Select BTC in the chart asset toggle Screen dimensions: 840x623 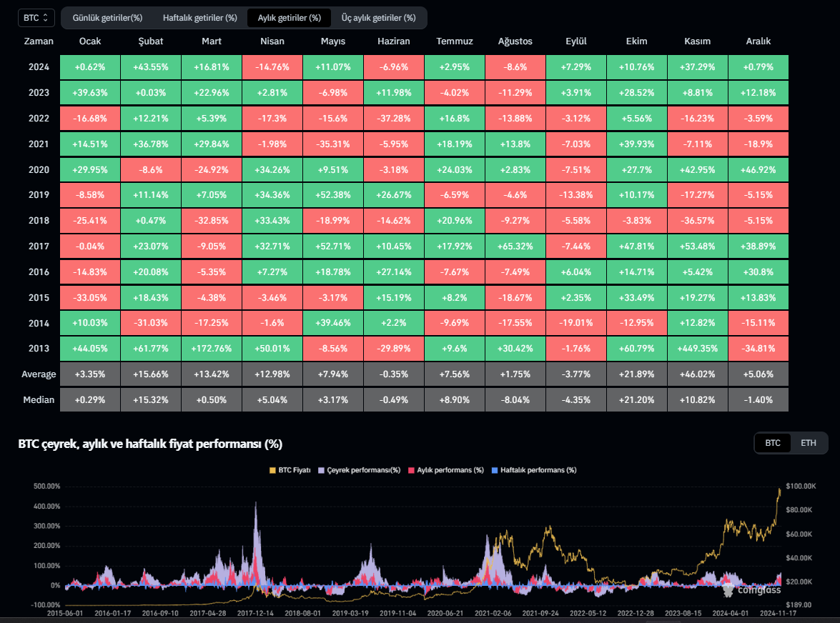[x=773, y=443]
